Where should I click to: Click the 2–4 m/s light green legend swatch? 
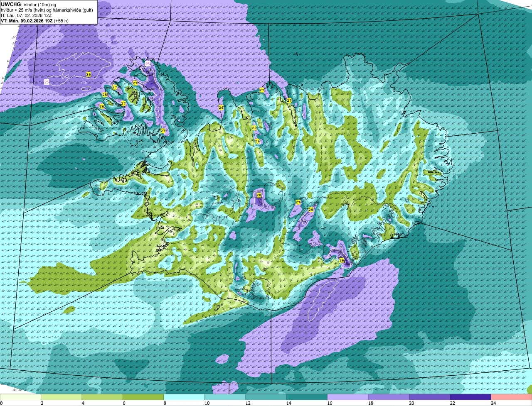coord(62,397)
